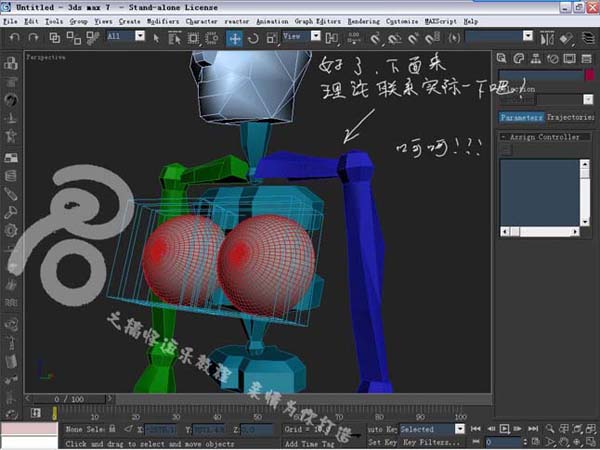The width and height of the screenshot is (600, 450).
Task: Select the Move tool in main toolbar
Action: point(235,38)
